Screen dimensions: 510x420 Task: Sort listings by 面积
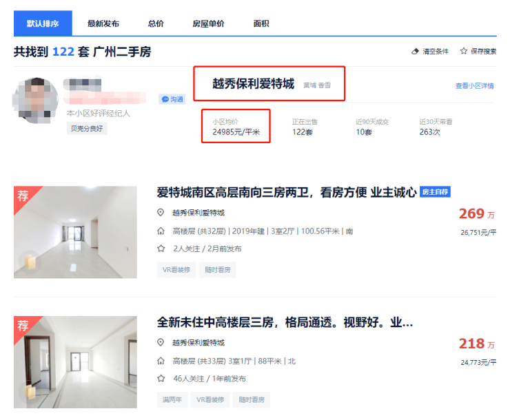[x=261, y=23]
